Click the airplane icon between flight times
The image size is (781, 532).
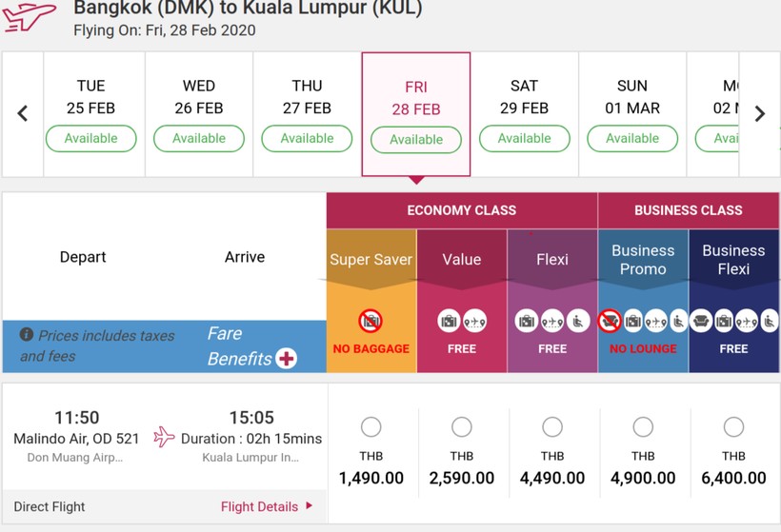coord(164,437)
